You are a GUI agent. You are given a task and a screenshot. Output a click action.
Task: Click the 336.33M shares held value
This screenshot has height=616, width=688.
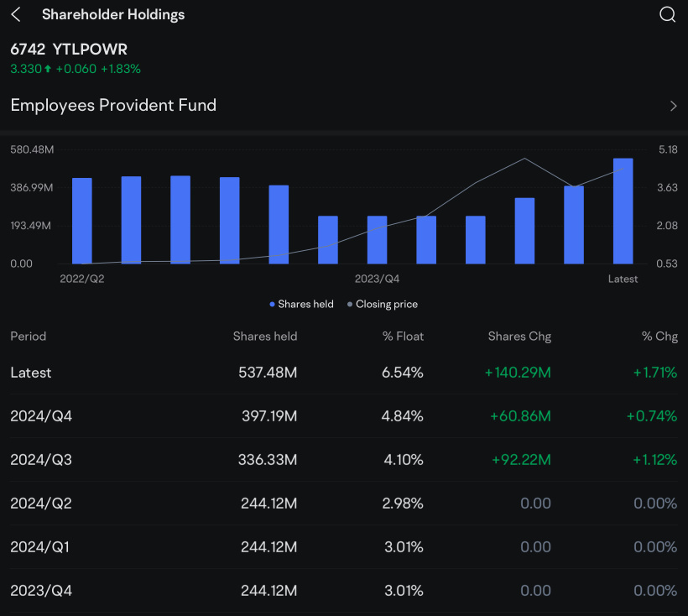[x=268, y=459]
